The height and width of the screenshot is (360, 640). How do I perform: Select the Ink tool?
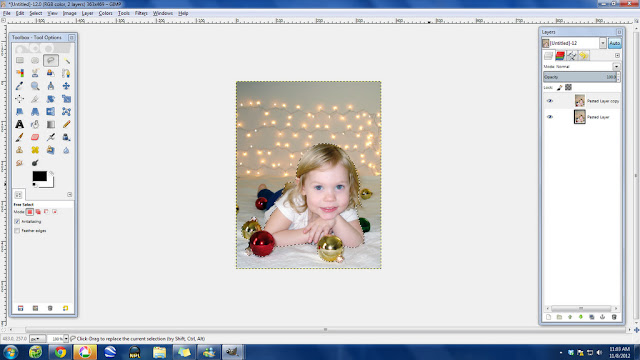(x=66, y=137)
